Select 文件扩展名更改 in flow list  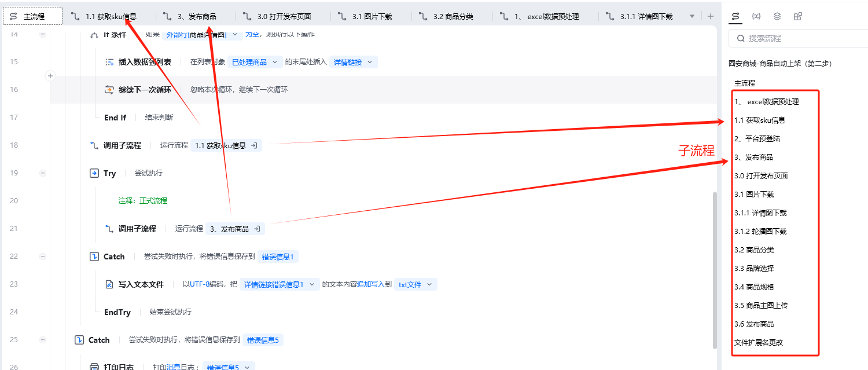pos(759,342)
